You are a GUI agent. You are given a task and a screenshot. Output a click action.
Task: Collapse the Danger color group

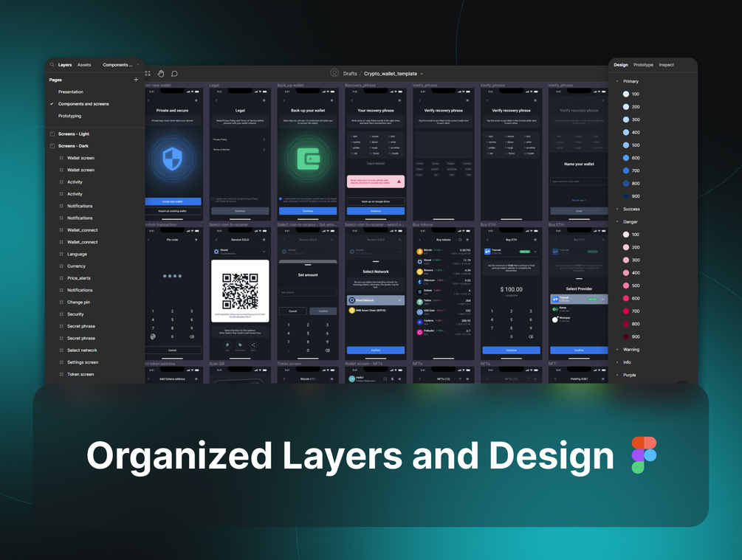coord(617,222)
